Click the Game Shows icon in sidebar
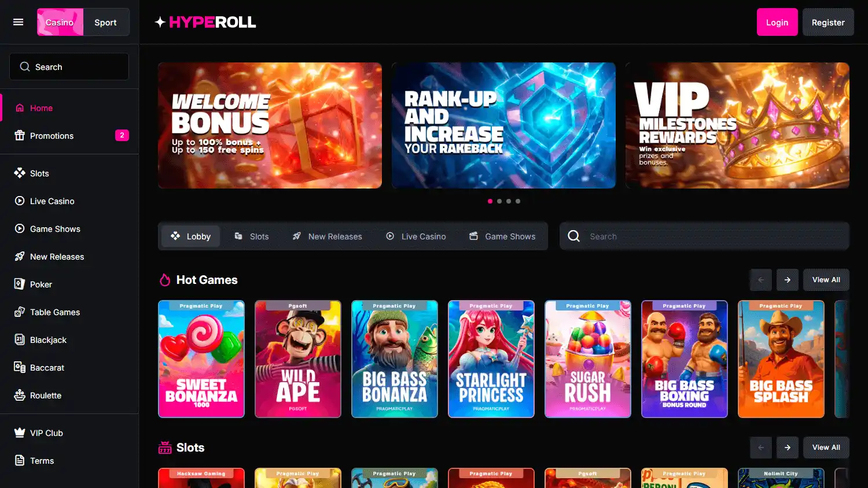868x488 pixels. click(20, 228)
